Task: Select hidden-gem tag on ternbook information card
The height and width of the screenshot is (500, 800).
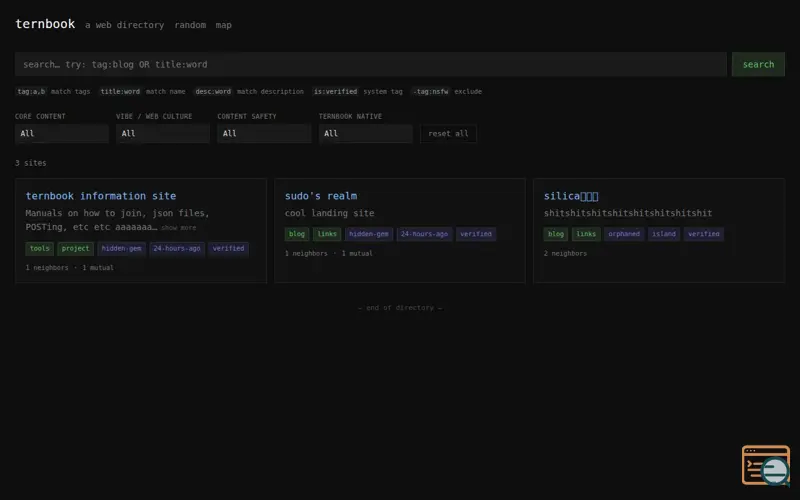Action: (121, 248)
